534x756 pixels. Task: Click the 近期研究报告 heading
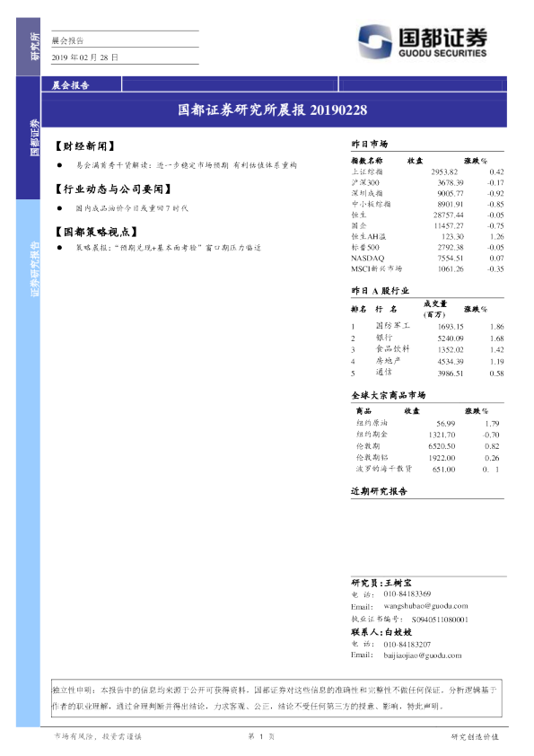379,491
